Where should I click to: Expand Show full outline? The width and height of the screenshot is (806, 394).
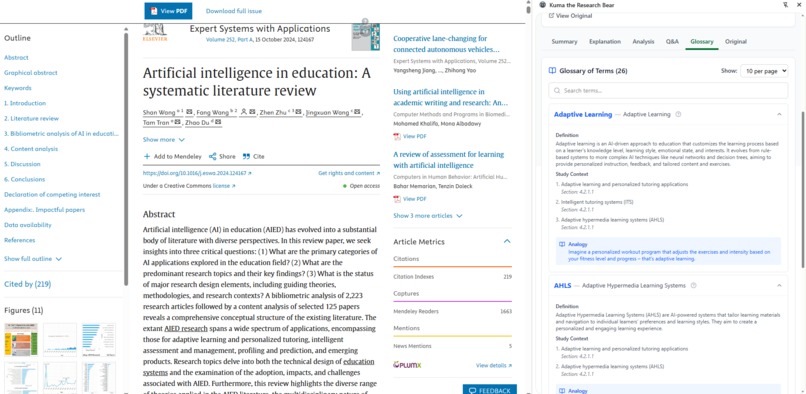pos(33,259)
